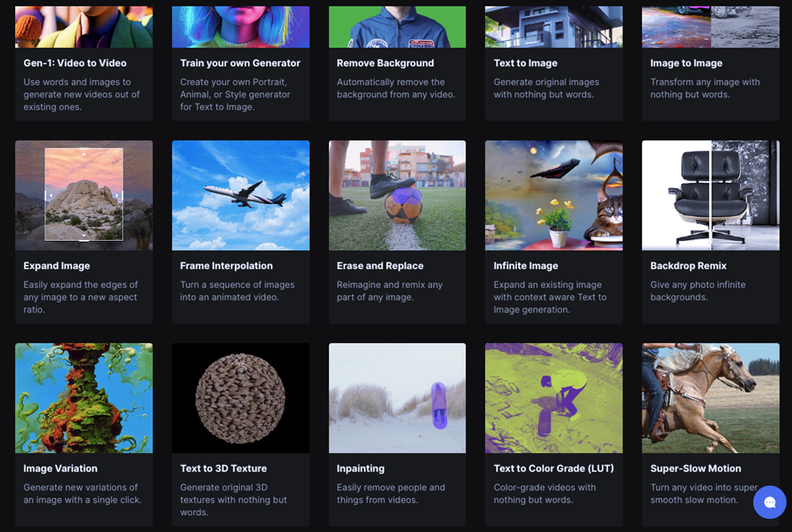Click 'Generate new variations of an image' text

point(82,493)
